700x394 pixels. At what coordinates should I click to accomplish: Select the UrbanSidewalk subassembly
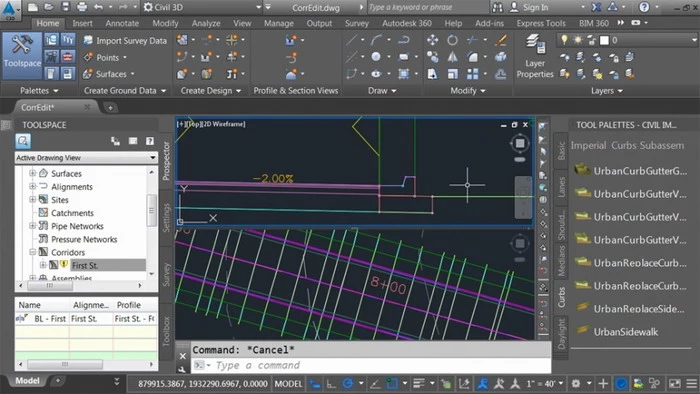pyautogui.click(x=625, y=332)
